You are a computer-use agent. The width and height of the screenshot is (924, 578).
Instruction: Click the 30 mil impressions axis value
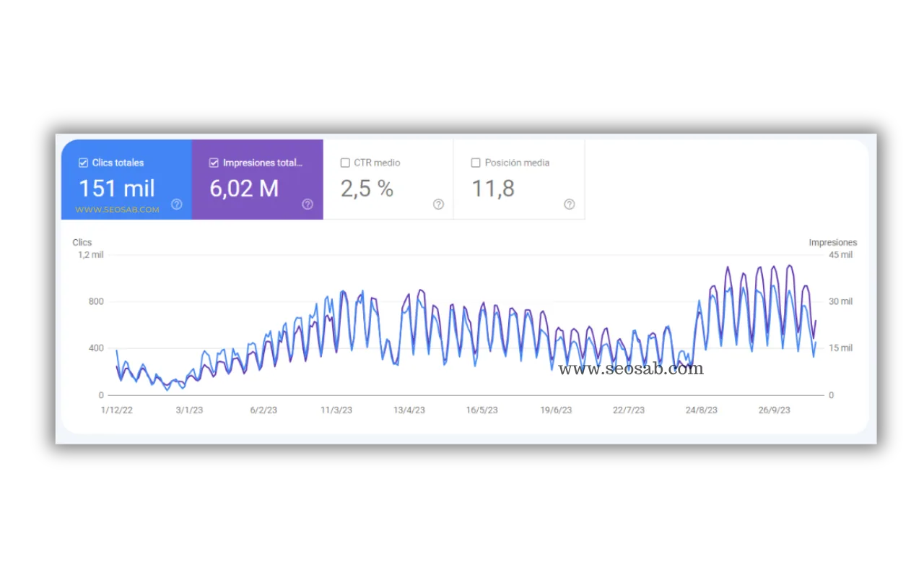coord(840,302)
